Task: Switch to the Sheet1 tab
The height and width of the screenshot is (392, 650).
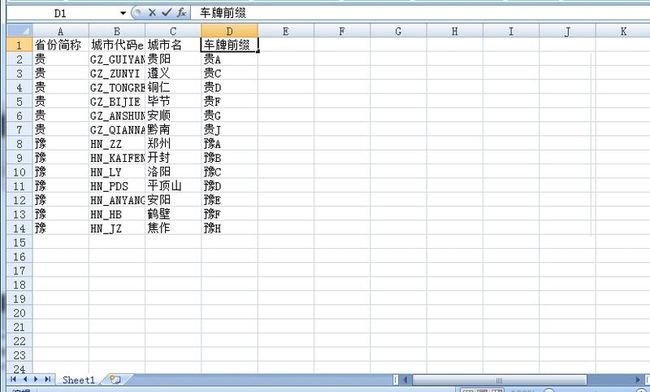Action: click(x=78, y=380)
